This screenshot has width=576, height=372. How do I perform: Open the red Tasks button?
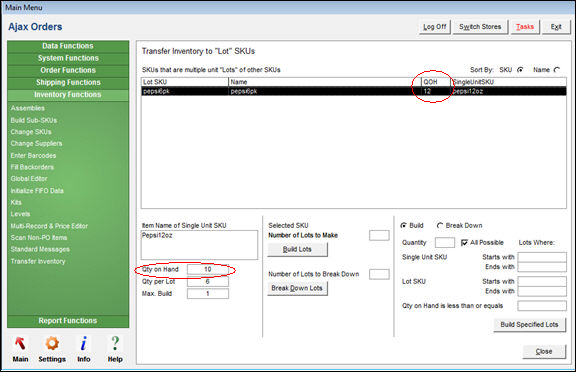point(525,27)
